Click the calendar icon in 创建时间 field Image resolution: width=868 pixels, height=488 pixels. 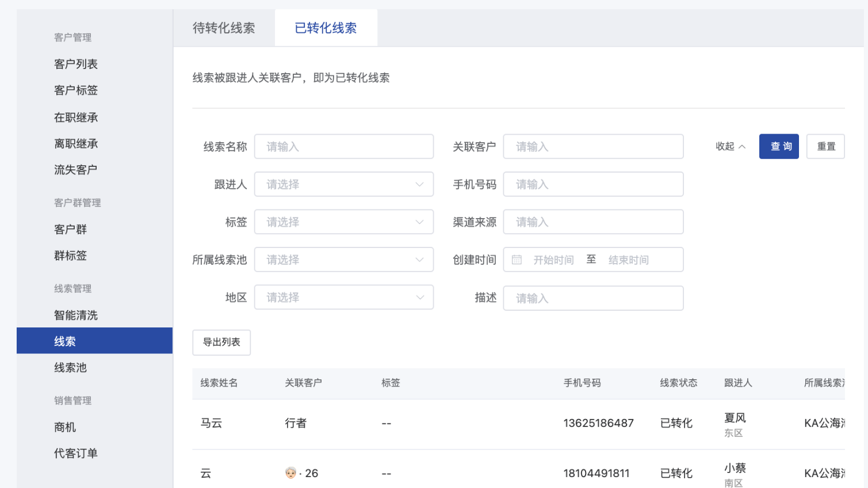[x=517, y=260]
